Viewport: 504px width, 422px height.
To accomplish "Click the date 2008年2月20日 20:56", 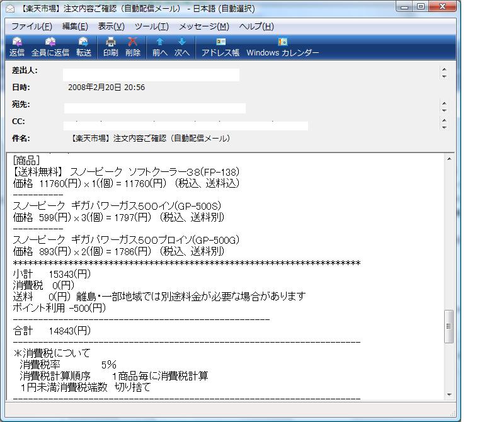I will (106, 88).
